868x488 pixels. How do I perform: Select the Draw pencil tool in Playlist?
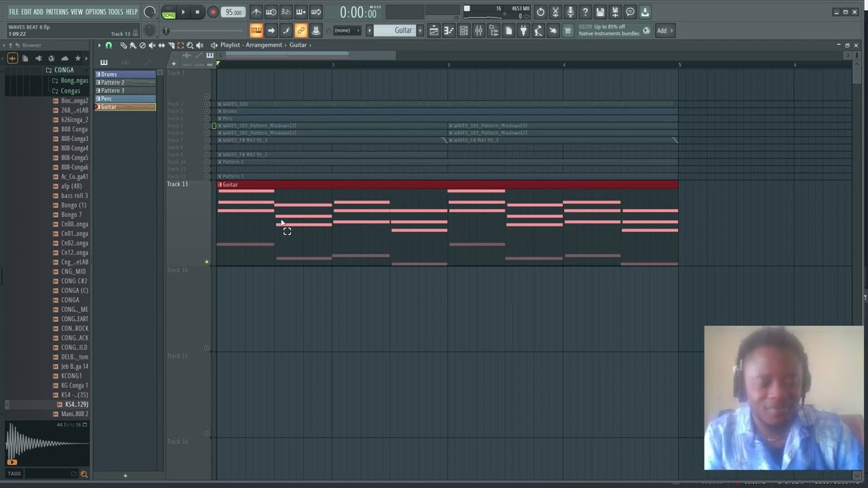(123, 45)
